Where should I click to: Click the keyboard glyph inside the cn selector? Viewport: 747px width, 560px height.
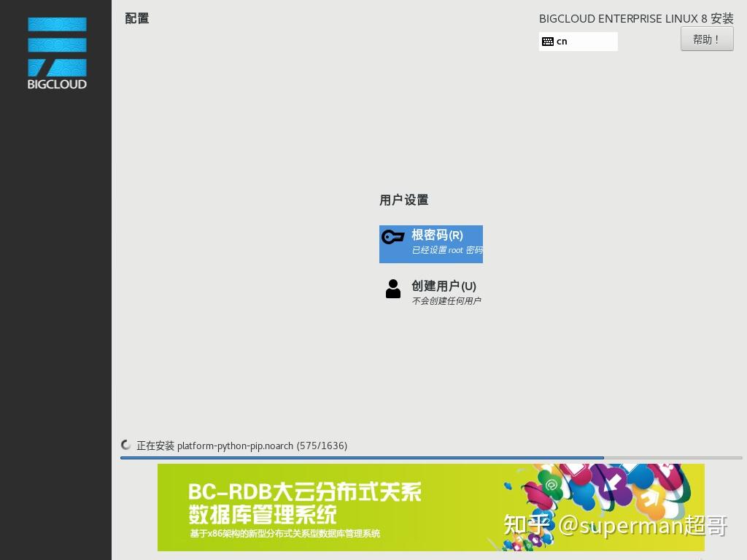548,42
